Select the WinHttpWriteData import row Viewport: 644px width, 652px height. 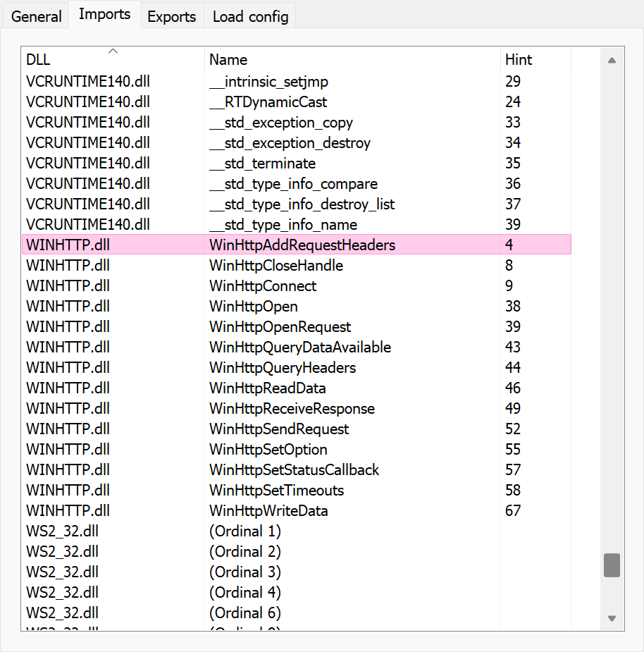[x=268, y=510]
